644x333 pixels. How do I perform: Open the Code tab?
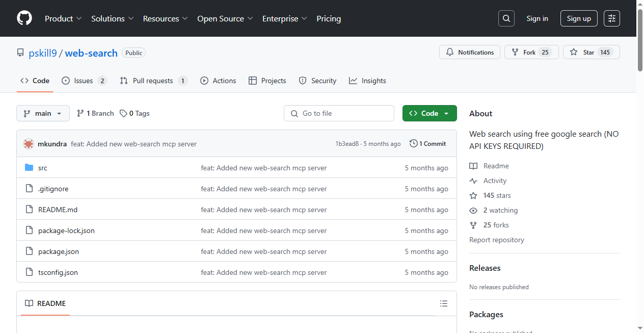tap(35, 81)
